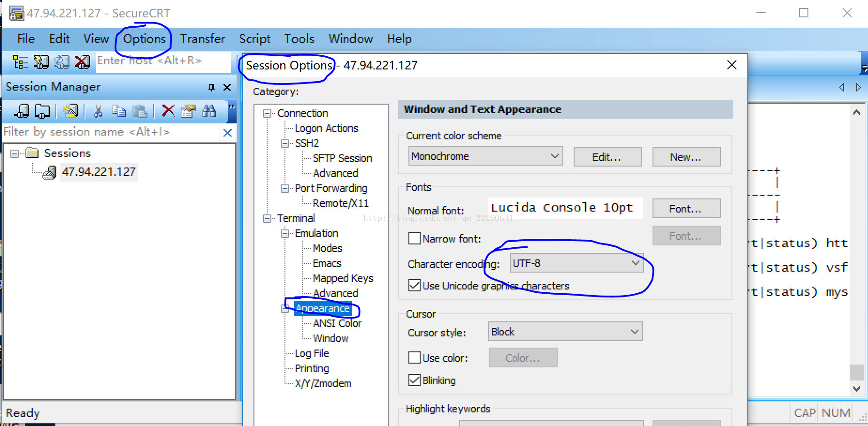Toggle the Session Manager tree toolbar icon
The height and width of the screenshot is (426, 868).
[x=21, y=62]
